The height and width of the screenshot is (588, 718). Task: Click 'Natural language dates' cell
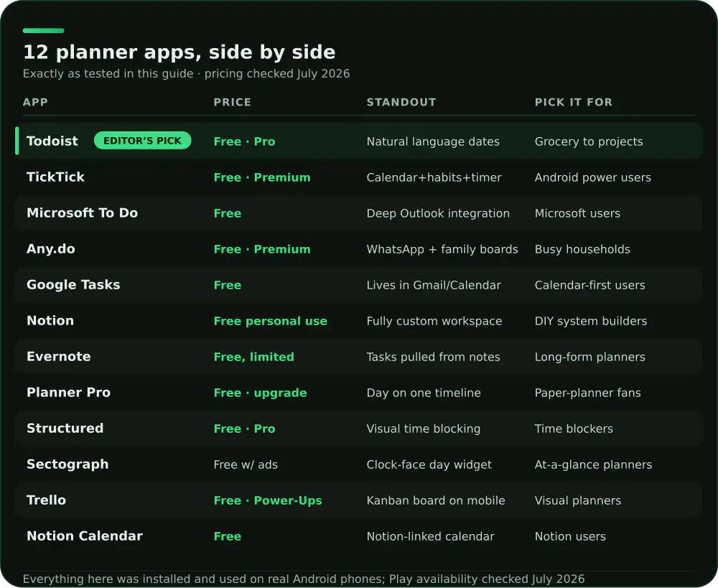pos(433,141)
